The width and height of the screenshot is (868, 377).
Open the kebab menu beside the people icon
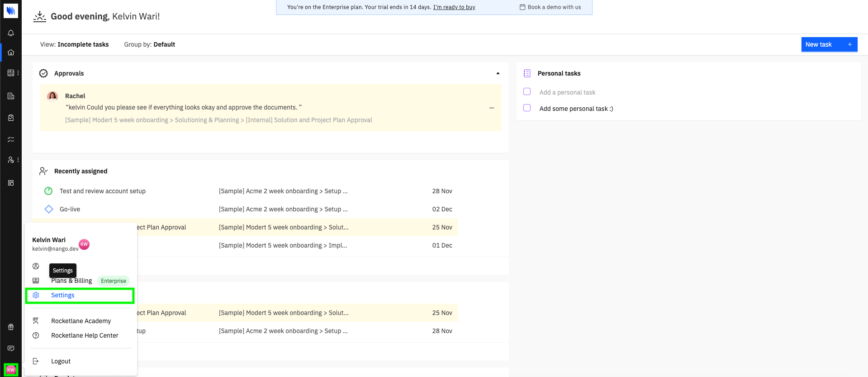coord(18,160)
